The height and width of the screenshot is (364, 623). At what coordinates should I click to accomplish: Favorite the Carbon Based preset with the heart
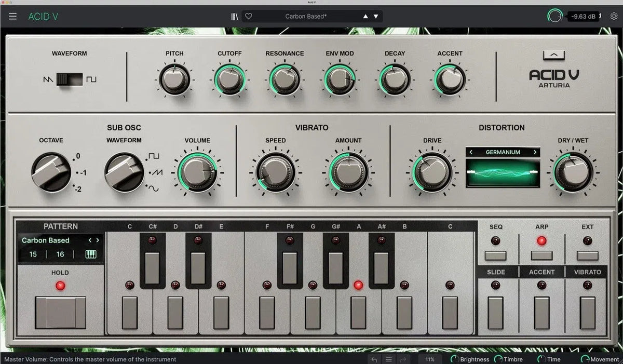[248, 16]
